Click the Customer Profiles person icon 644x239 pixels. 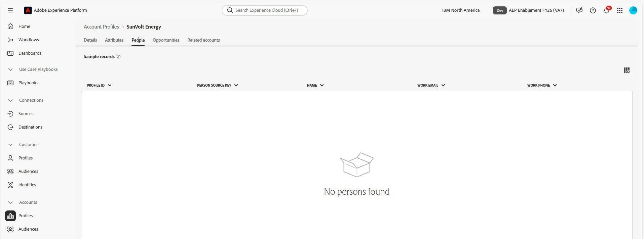pyautogui.click(x=10, y=158)
